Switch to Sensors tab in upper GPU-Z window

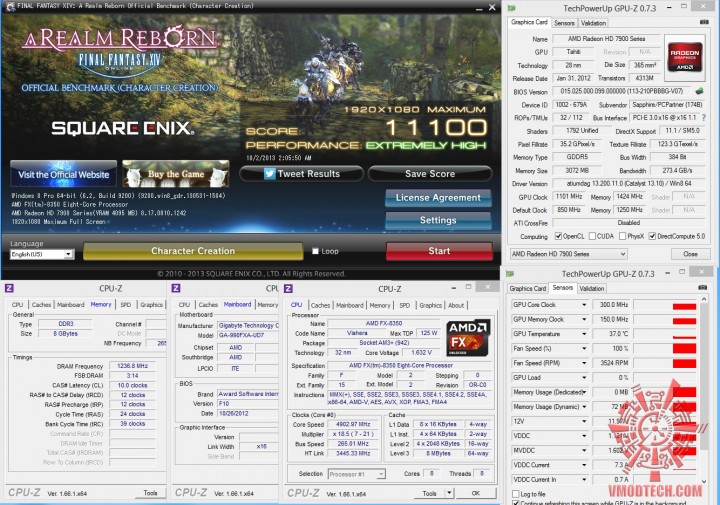tap(564, 23)
